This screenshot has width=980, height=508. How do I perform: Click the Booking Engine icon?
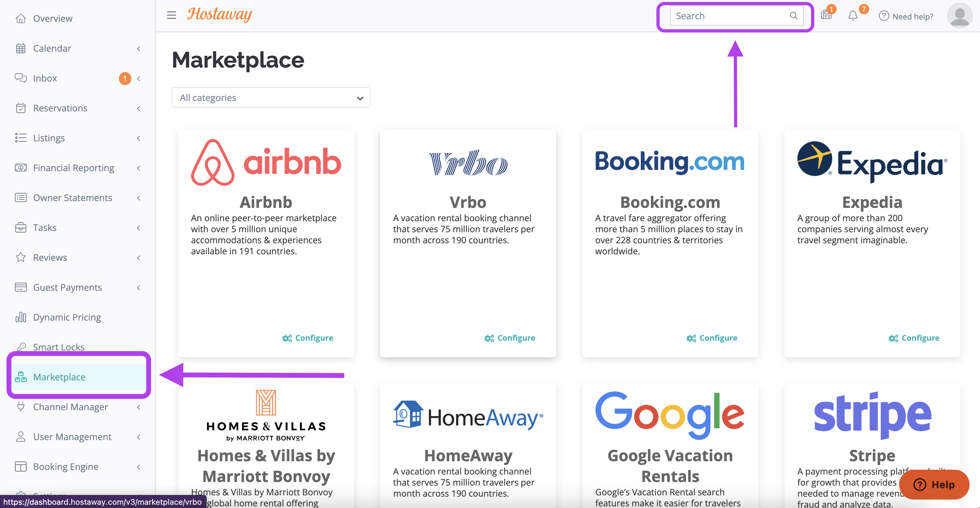(x=20, y=466)
